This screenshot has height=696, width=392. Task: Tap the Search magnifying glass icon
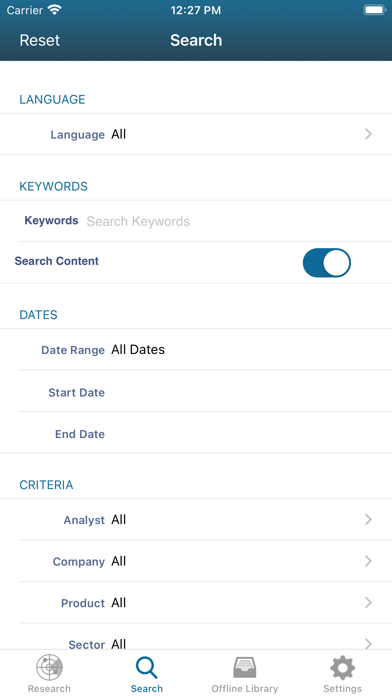click(147, 668)
